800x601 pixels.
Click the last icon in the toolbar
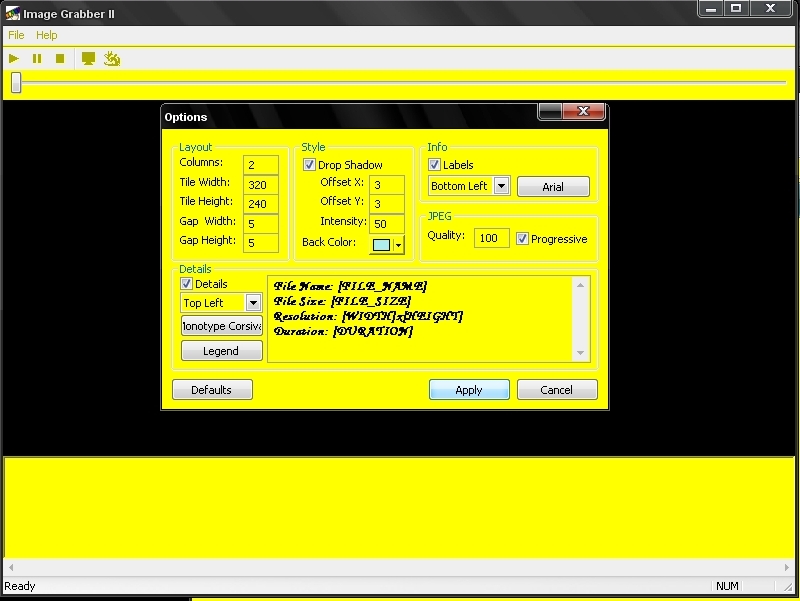(112, 59)
